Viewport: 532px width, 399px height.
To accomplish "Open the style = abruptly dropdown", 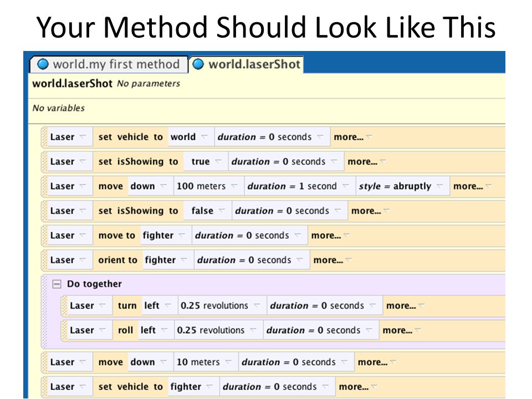I will [x=402, y=186].
